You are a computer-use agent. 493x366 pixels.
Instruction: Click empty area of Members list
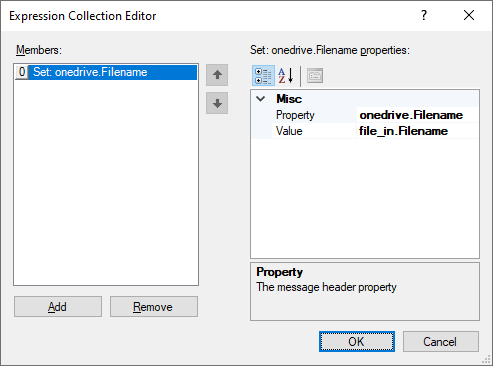(106, 182)
